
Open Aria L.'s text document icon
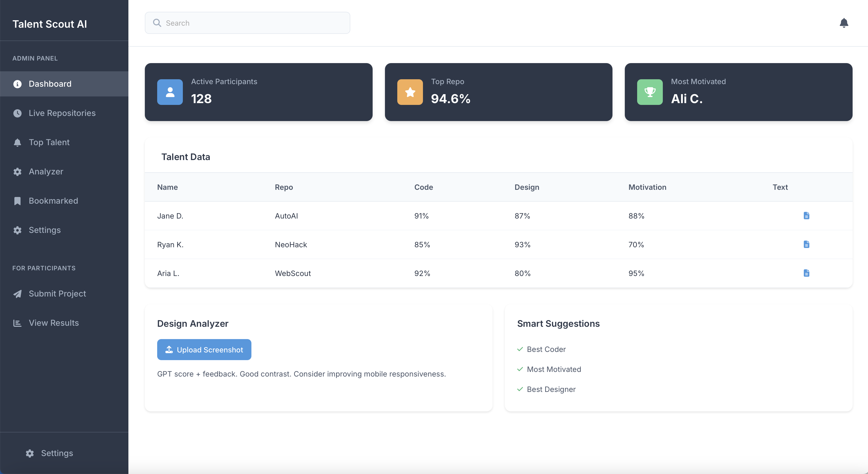[x=806, y=273]
